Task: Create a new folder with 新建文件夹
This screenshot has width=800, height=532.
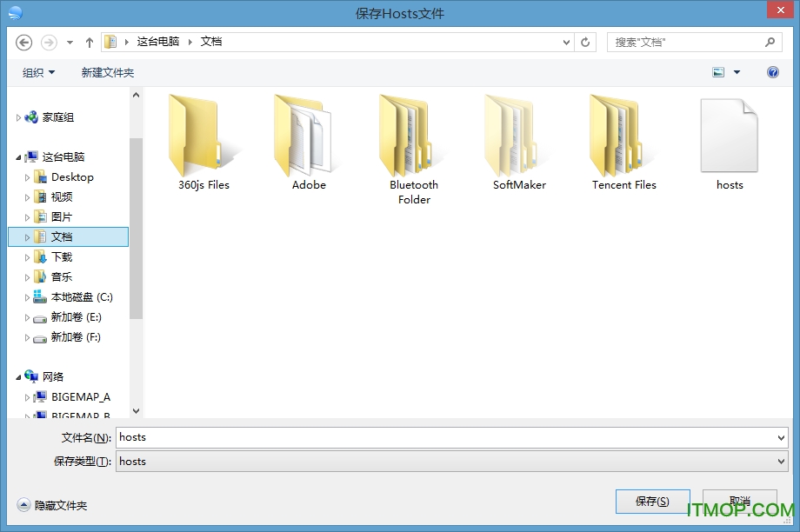Action: pos(107,72)
